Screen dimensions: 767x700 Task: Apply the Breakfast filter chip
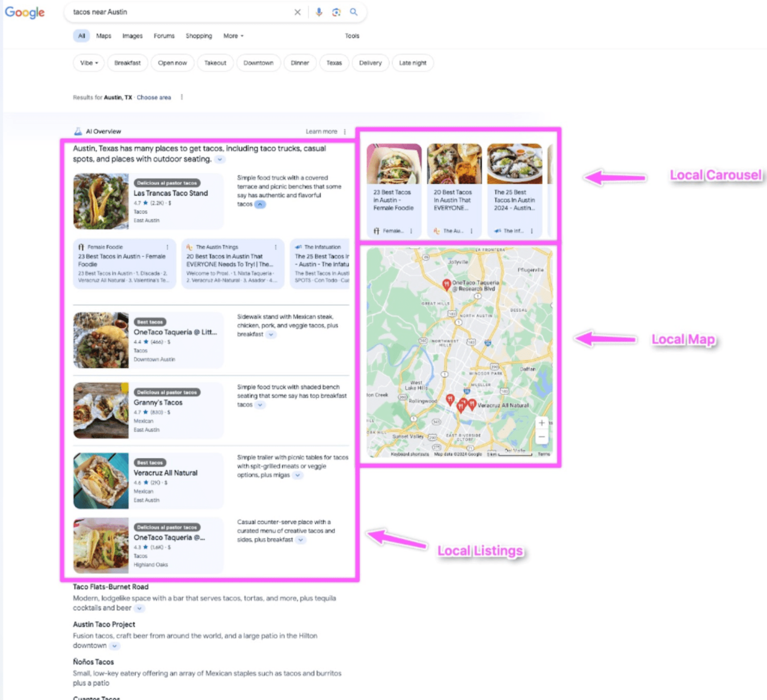click(128, 63)
